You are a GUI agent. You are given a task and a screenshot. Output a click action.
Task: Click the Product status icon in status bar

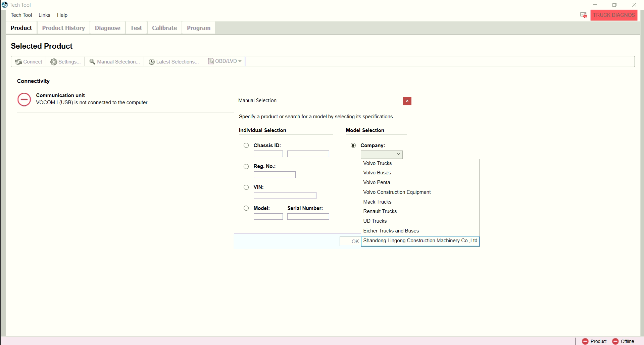[585, 341]
